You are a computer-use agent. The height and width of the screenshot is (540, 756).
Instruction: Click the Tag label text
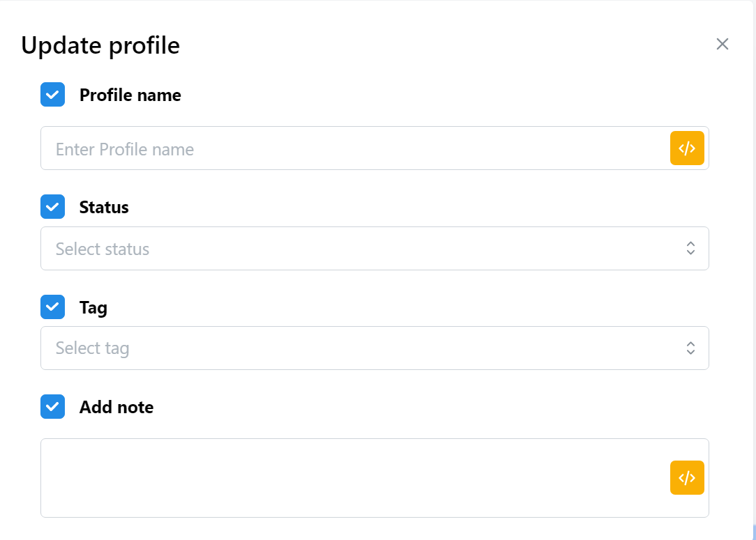pos(93,307)
